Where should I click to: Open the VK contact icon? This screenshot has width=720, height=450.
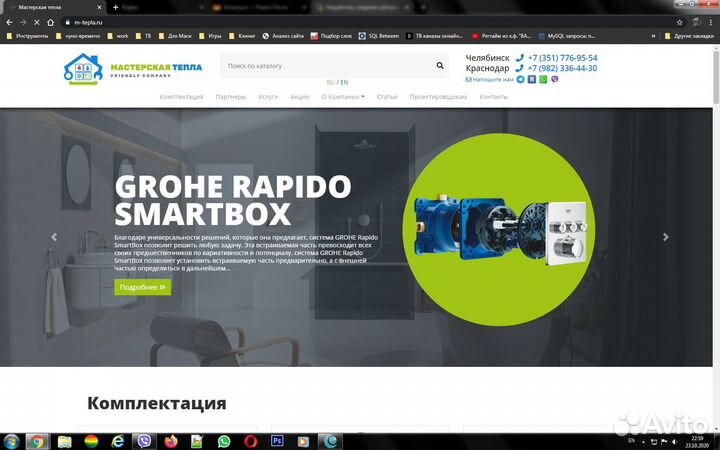point(532,79)
